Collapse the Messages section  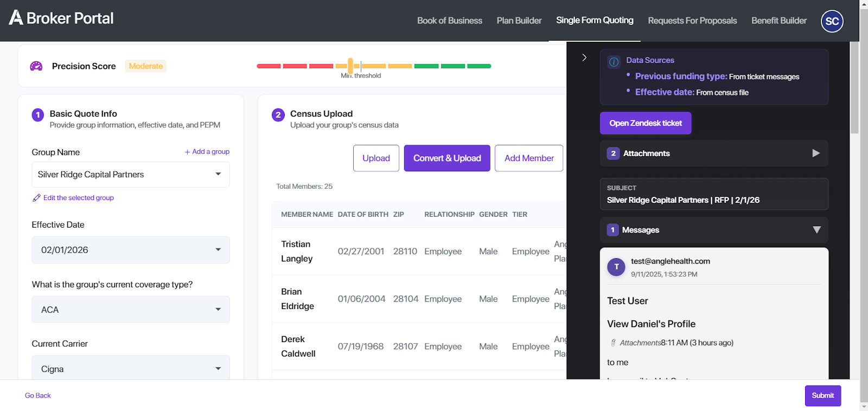[816, 230]
